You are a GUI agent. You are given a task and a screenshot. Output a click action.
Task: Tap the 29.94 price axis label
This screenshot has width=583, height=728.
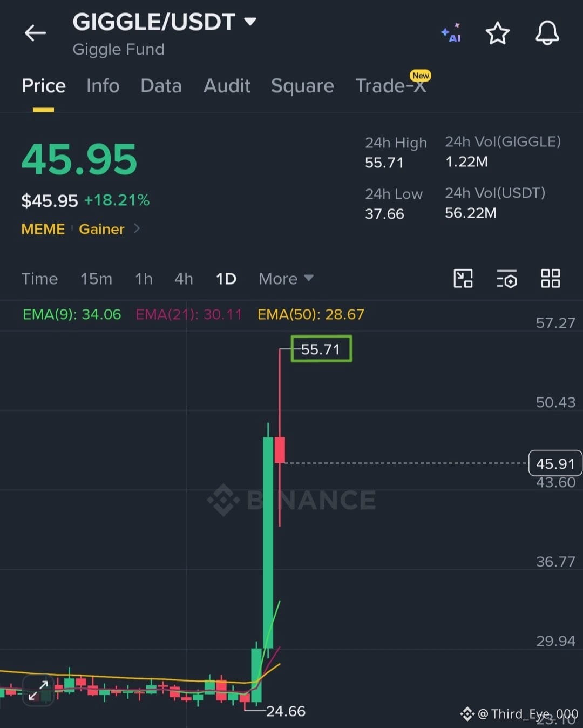555,641
